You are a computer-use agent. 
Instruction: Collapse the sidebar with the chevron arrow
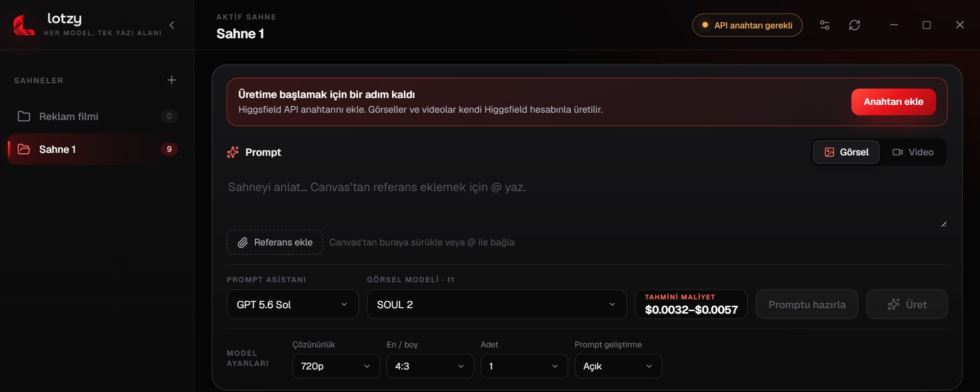(x=172, y=25)
